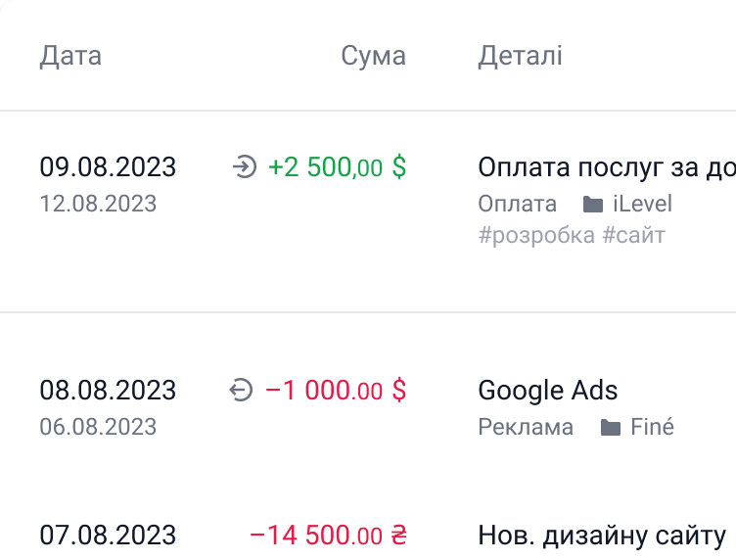Open the iLevel project link
This screenshot has height=560, width=736.
[x=642, y=205]
